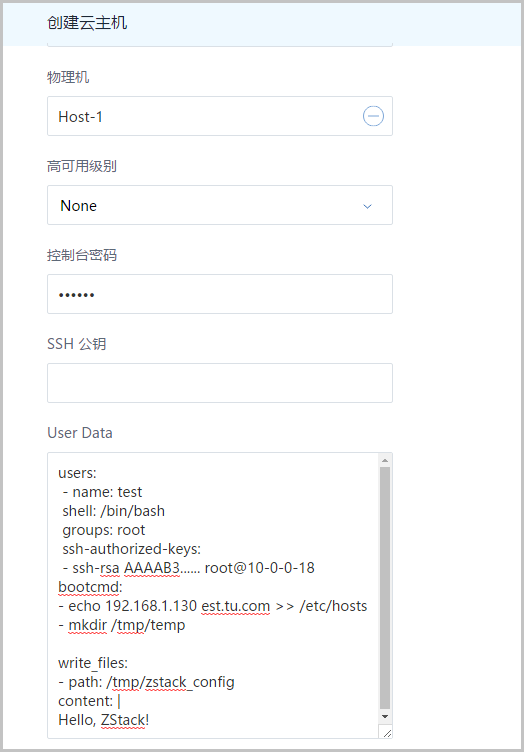Click the User Data label

pyautogui.click(x=80, y=433)
